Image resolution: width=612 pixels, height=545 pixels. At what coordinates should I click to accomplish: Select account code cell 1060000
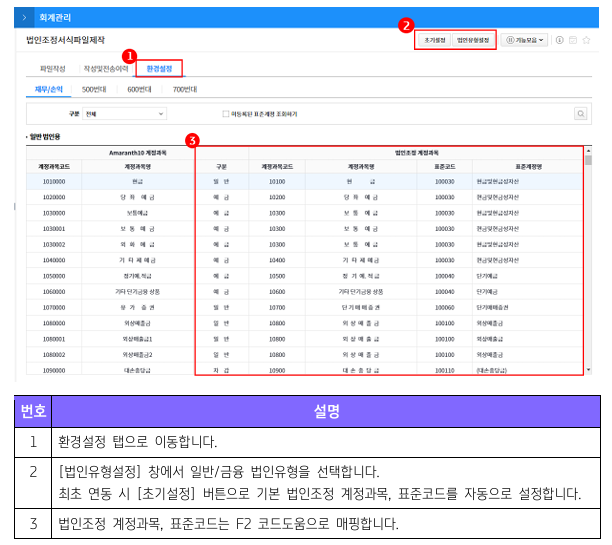[54, 292]
